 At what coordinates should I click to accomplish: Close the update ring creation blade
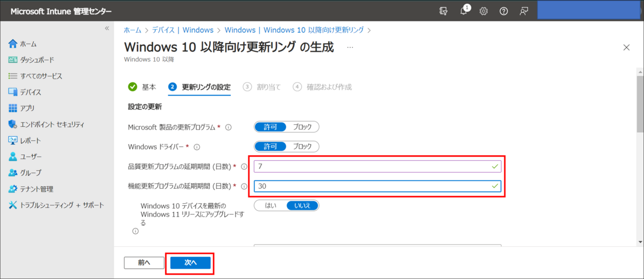626,47
